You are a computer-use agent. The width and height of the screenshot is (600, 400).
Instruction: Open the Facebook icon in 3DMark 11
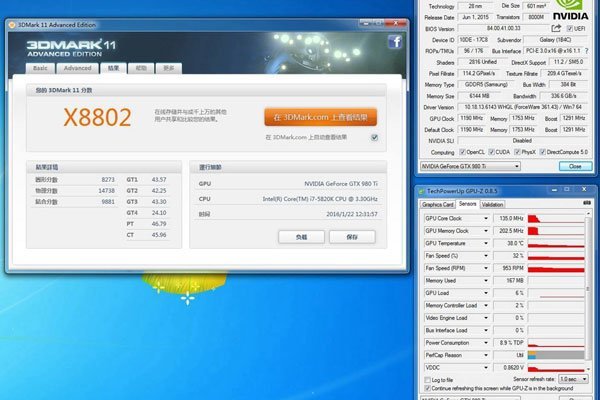pos(395,42)
